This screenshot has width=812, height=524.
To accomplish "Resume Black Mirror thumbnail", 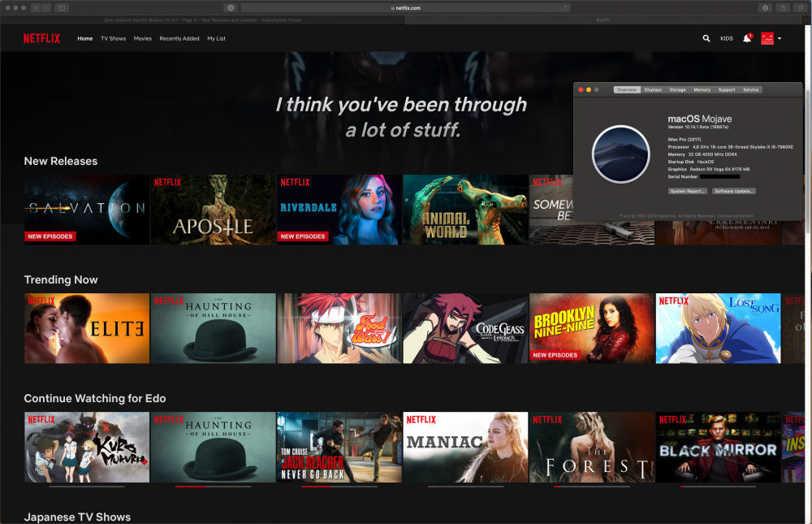I will [719, 447].
